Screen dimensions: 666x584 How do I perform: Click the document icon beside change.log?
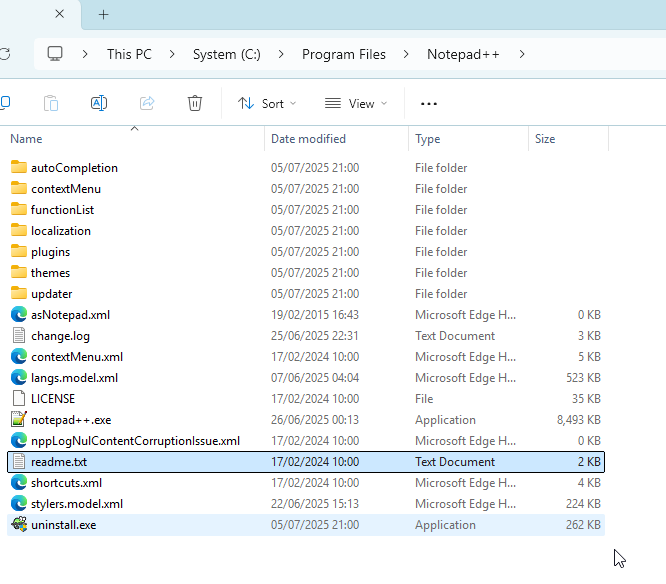(x=19, y=336)
